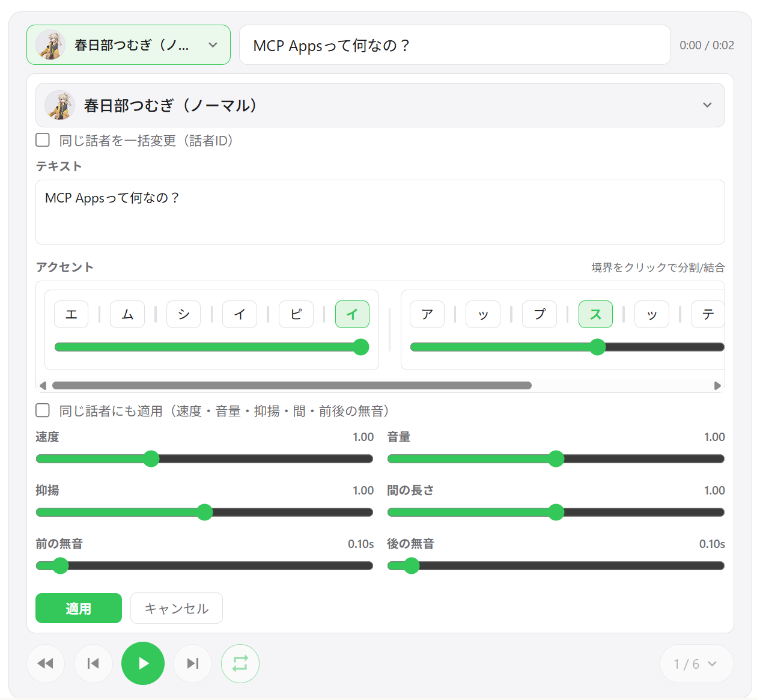Open the top-left speaker dropdown
Screen dimensions: 757x700
pyautogui.click(x=129, y=45)
